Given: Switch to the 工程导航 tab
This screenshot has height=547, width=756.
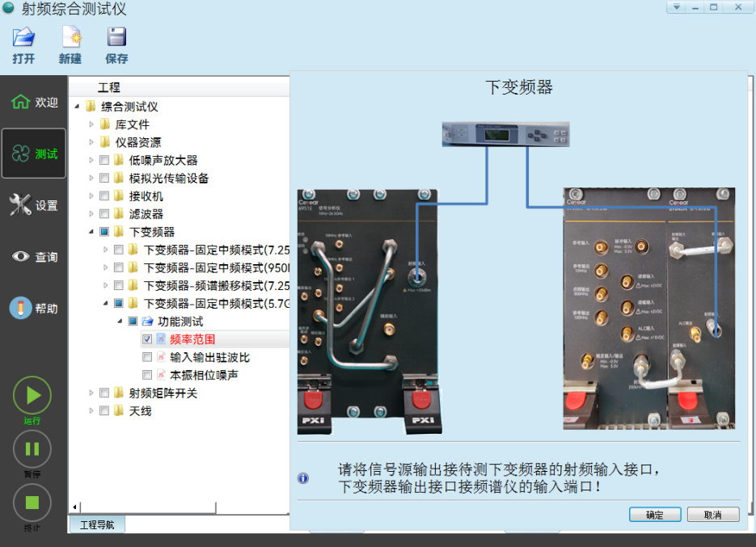Looking at the screenshot, I should tap(96, 523).
